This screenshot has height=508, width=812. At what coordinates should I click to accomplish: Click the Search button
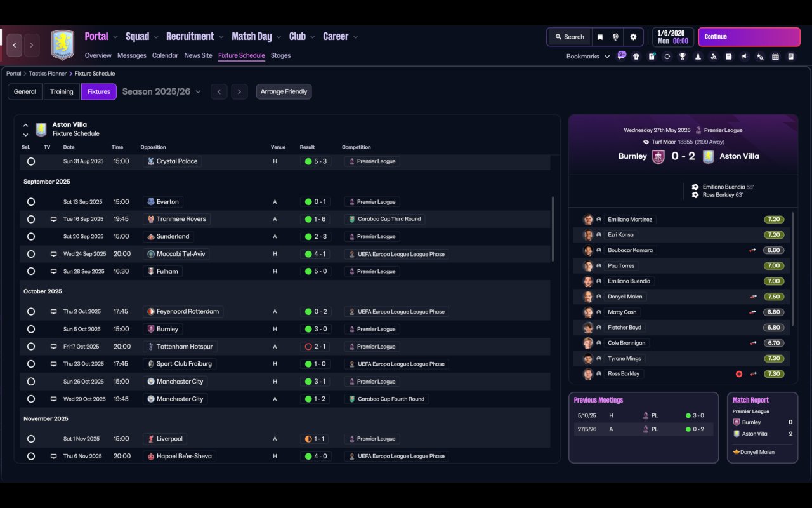569,37
